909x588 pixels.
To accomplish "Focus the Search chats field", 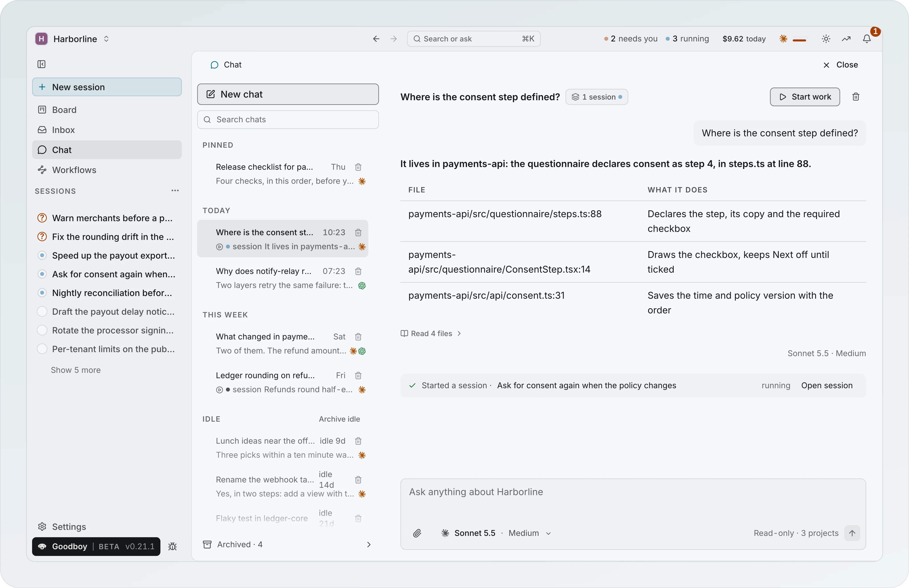I will pos(288,120).
